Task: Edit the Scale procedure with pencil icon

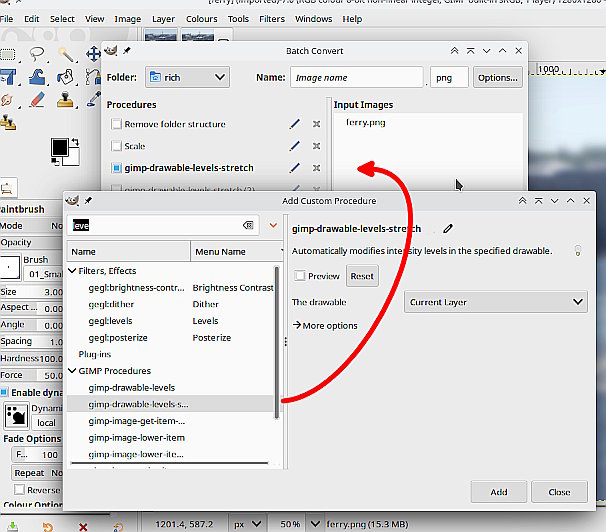Action: 295,146
